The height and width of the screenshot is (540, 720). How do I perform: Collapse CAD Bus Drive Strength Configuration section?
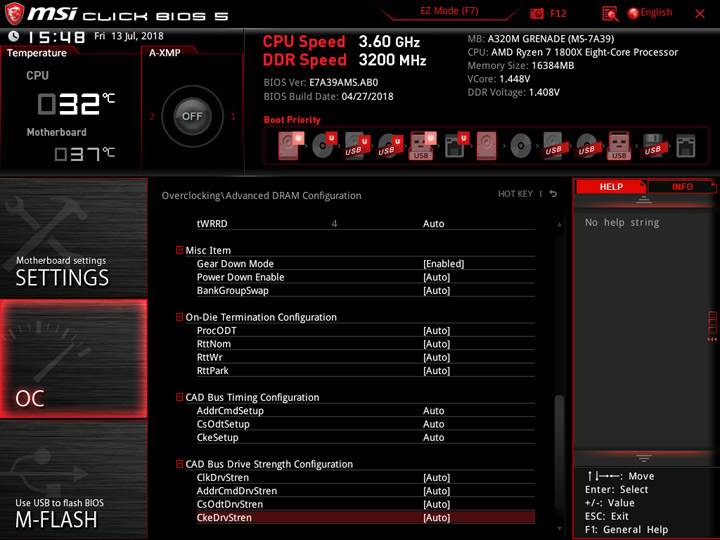[179, 464]
